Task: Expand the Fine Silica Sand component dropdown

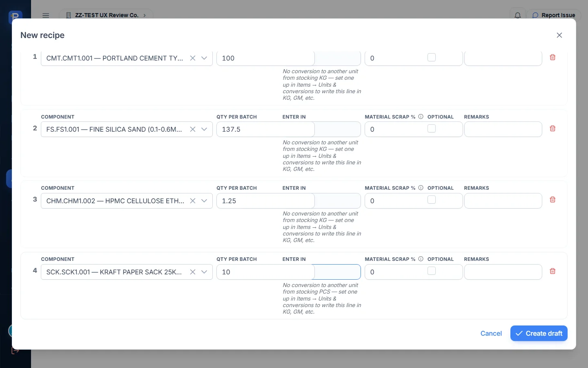Action: (x=204, y=129)
